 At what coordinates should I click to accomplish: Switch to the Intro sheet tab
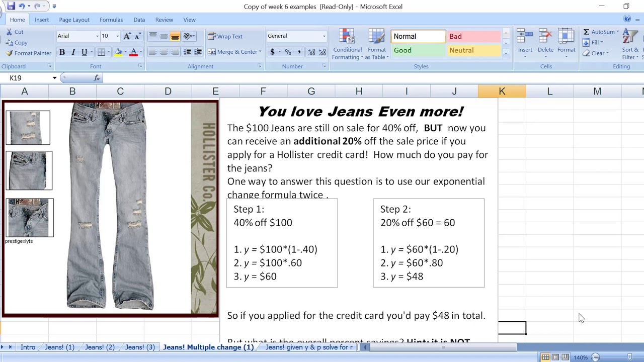tap(28, 347)
